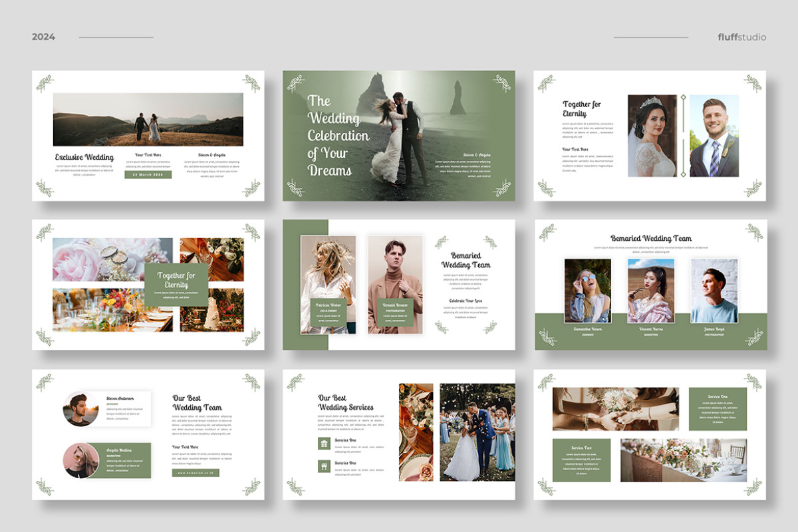Click the bride portrait with tiara
The height and width of the screenshot is (532, 798).
click(652, 136)
